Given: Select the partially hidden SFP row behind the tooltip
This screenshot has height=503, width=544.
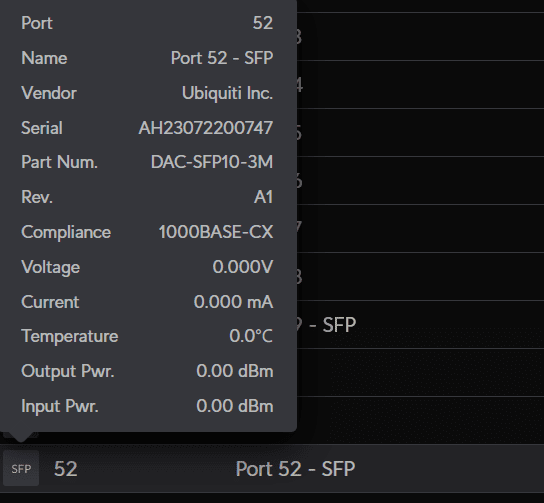Looking at the screenshot, I should click(420, 324).
